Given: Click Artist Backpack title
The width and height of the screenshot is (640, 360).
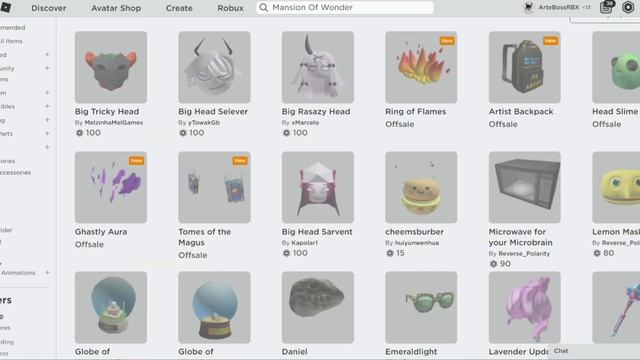Looking at the screenshot, I should coord(521,111).
